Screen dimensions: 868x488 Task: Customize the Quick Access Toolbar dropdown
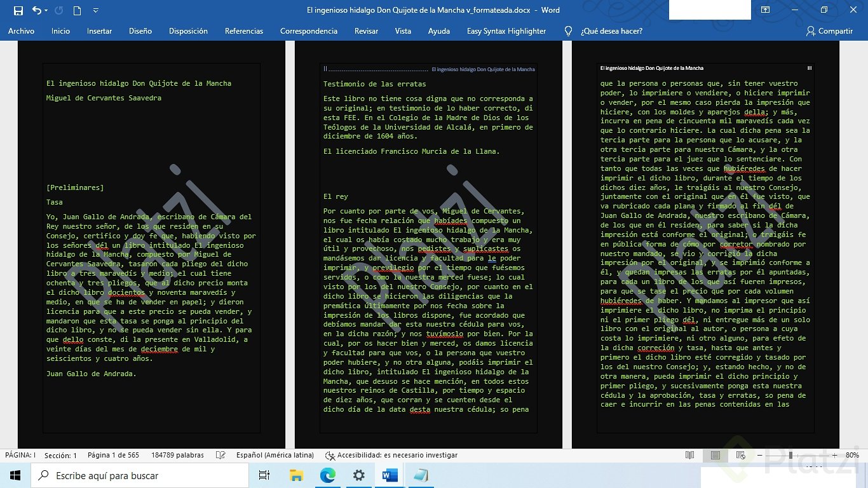coord(95,11)
